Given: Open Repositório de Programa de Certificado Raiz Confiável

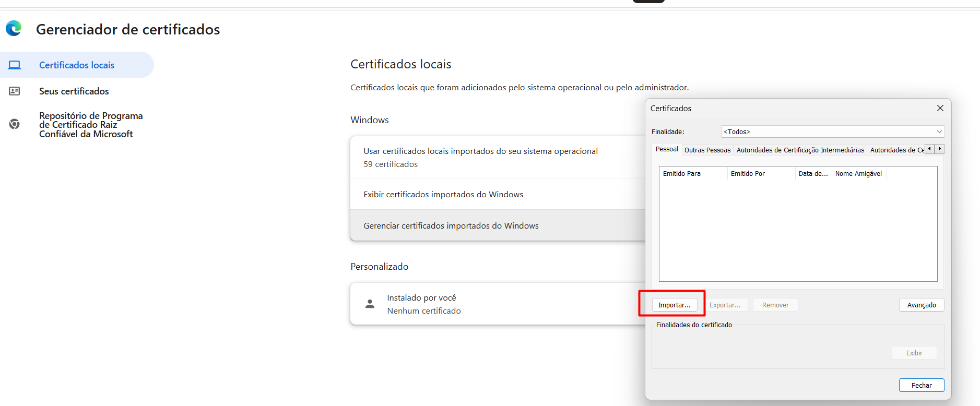Looking at the screenshot, I should 91,125.
